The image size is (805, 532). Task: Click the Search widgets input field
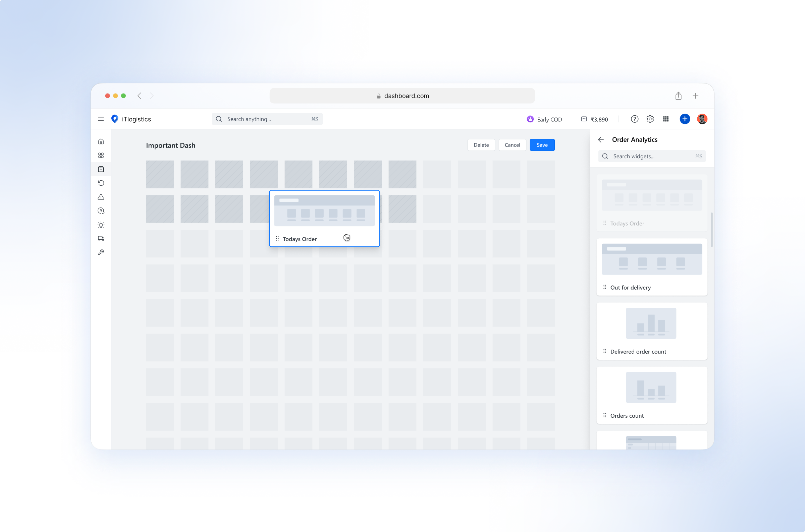(x=652, y=156)
